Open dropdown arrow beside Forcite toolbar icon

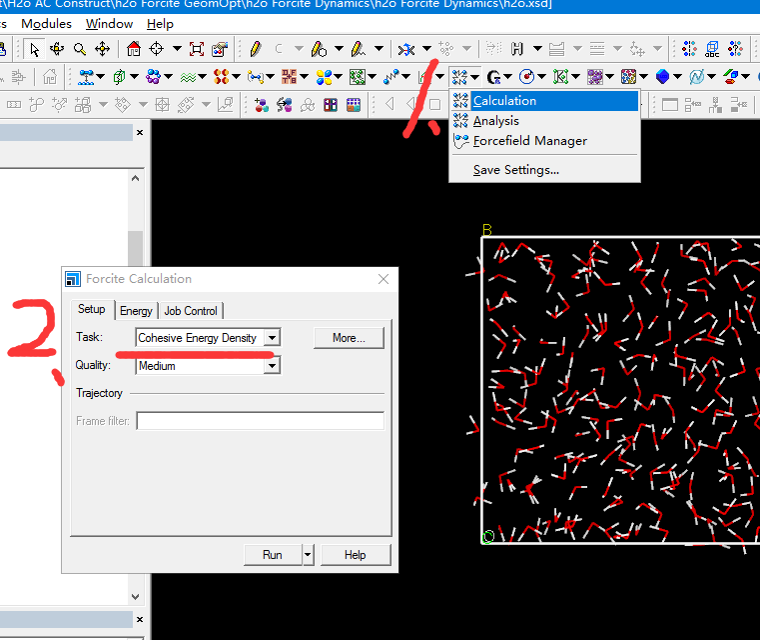point(475,77)
